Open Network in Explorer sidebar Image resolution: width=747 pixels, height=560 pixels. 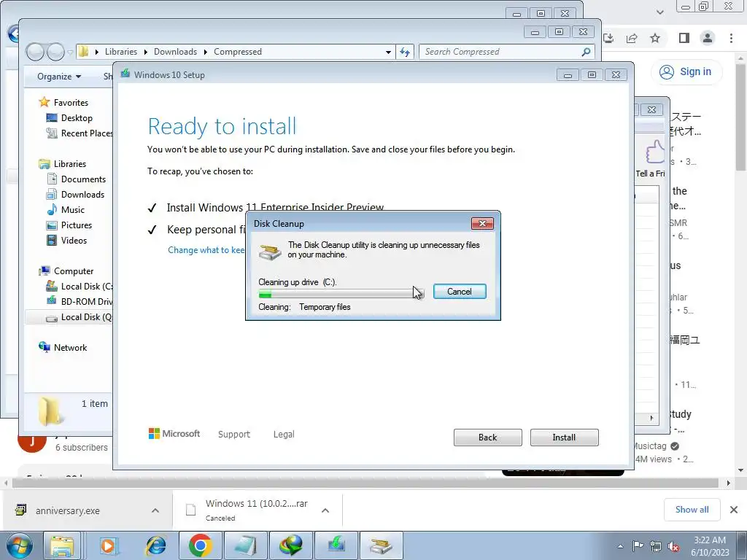coord(70,348)
